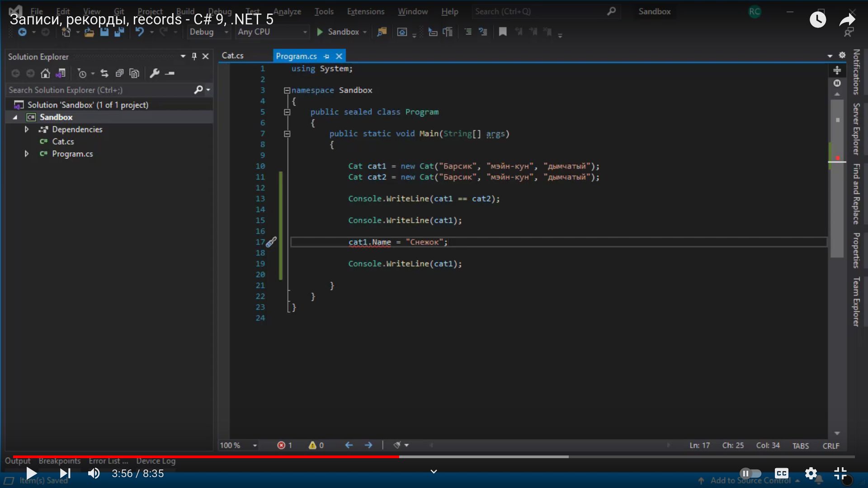The width and height of the screenshot is (868, 488).
Task: Click the Solution Explorer properties wrench icon
Action: pos(154,73)
